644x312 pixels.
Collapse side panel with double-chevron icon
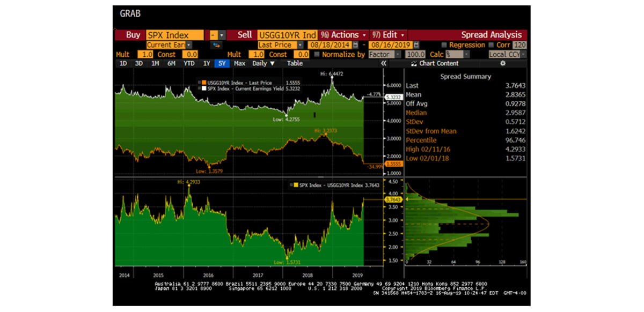tap(384, 63)
